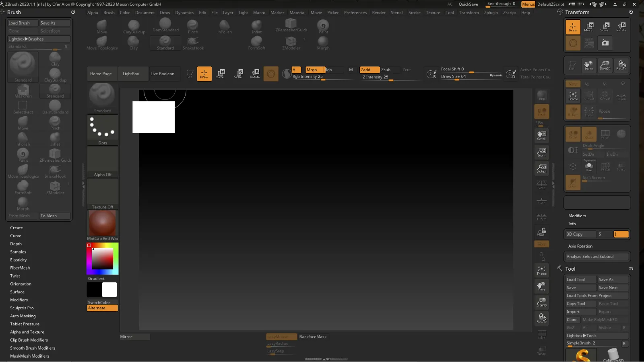The height and width of the screenshot is (362, 644).
Task: Select the Draw mode icon in the top shelf
Action: pyautogui.click(x=204, y=74)
